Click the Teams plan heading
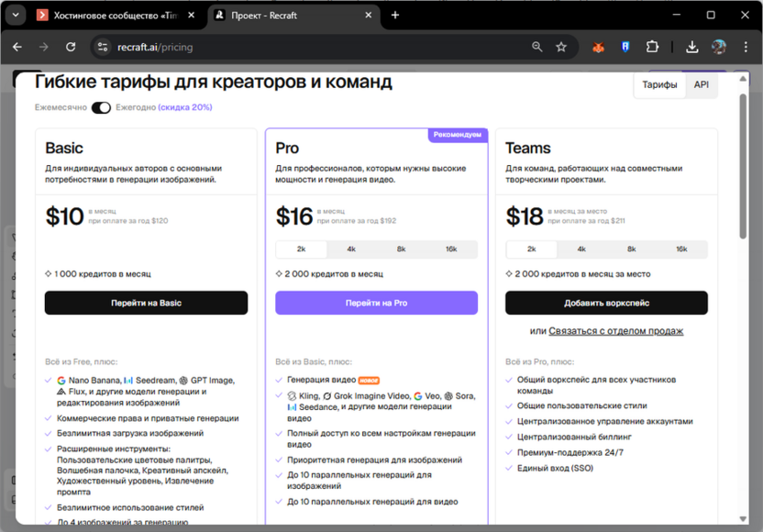The width and height of the screenshot is (763, 532). click(x=528, y=148)
